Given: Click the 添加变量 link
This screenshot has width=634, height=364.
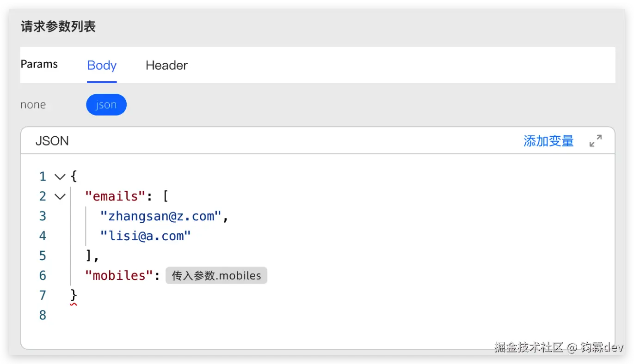Looking at the screenshot, I should pyautogui.click(x=548, y=141).
